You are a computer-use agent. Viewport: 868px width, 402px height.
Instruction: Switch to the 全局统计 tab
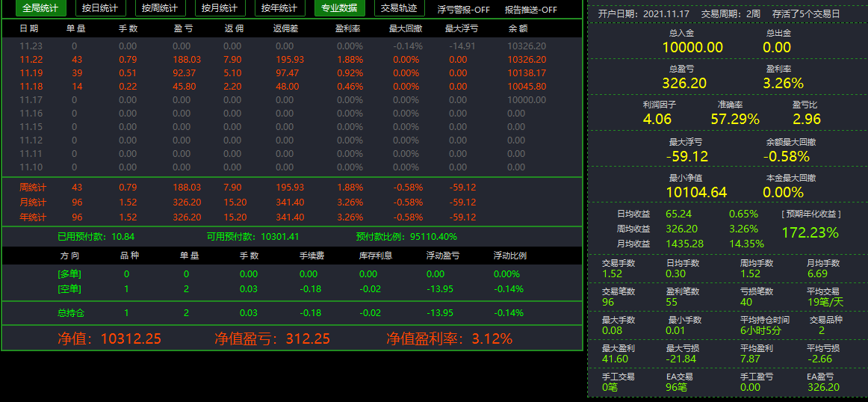pyautogui.click(x=41, y=8)
